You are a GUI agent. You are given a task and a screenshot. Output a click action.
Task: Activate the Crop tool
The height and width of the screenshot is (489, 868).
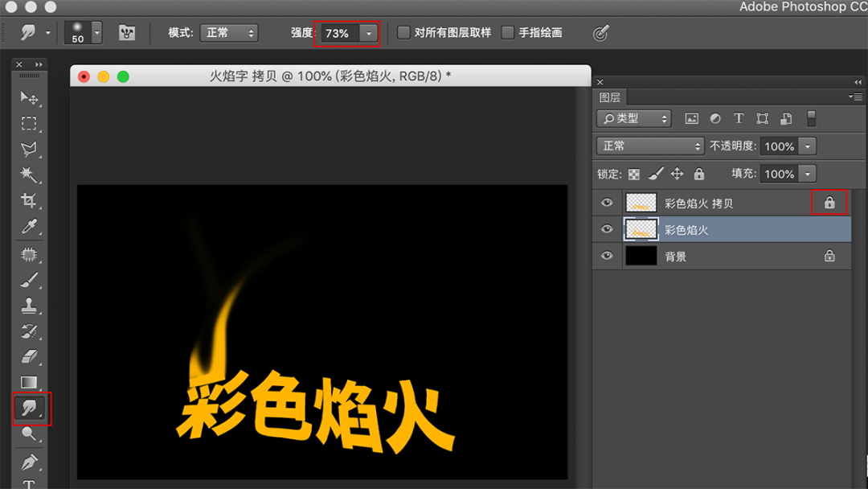tap(29, 200)
